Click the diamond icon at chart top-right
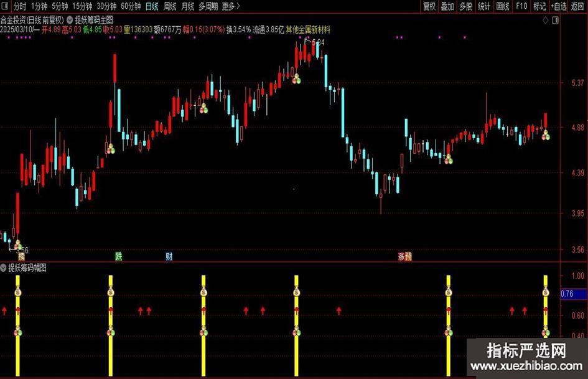Viewport: 588px width, 379px height. click(546, 21)
